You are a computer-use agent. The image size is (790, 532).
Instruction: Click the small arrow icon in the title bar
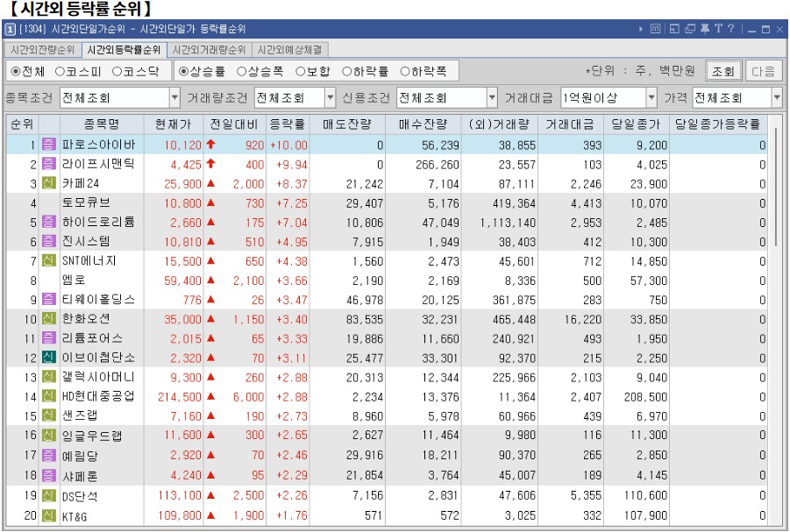[x=642, y=28]
